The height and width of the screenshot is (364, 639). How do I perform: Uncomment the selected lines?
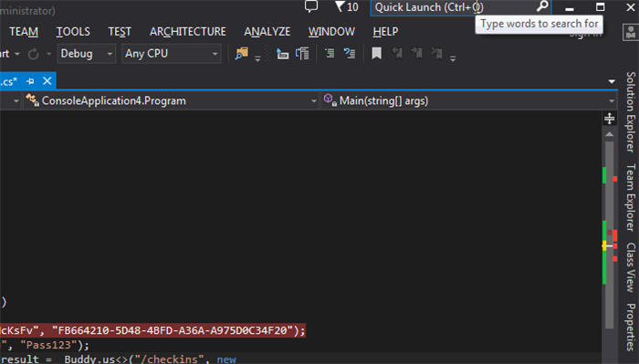[x=350, y=53]
